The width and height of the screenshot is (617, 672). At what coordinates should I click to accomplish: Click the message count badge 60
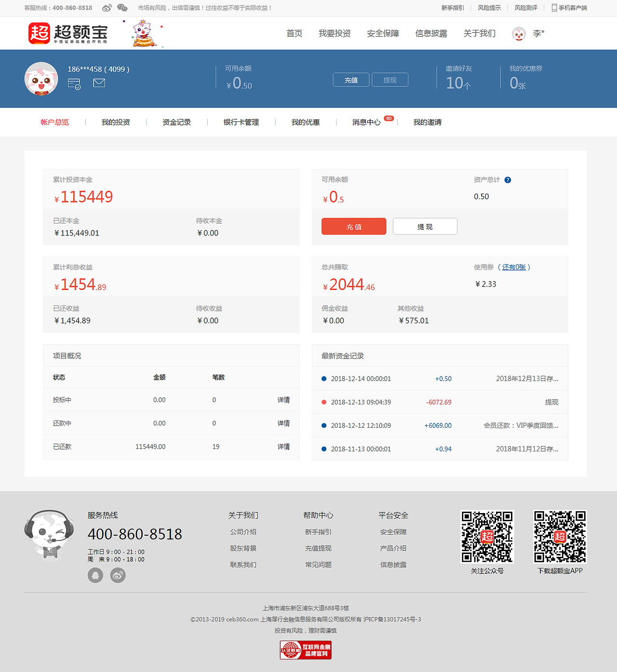[x=389, y=119]
